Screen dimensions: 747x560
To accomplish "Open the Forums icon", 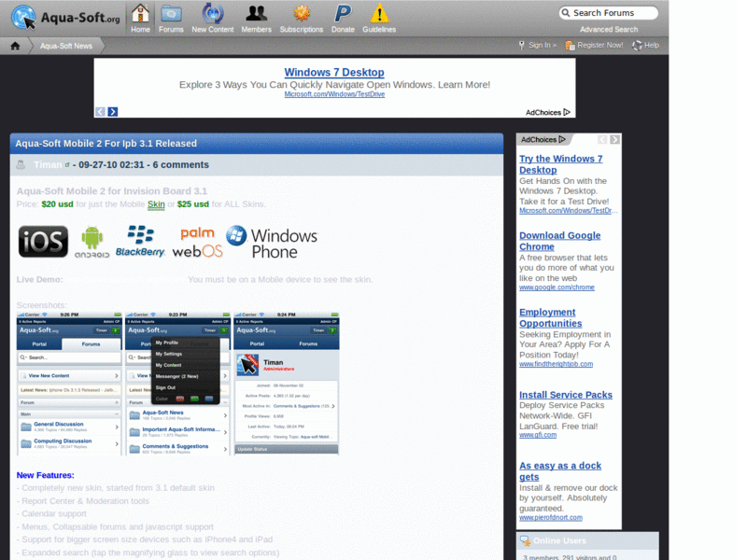I will click(171, 13).
